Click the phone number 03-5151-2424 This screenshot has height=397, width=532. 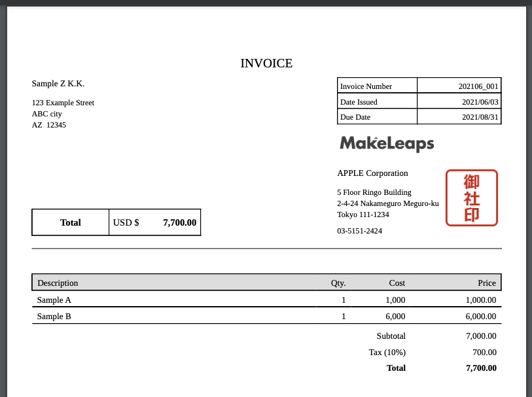(x=359, y=231)
